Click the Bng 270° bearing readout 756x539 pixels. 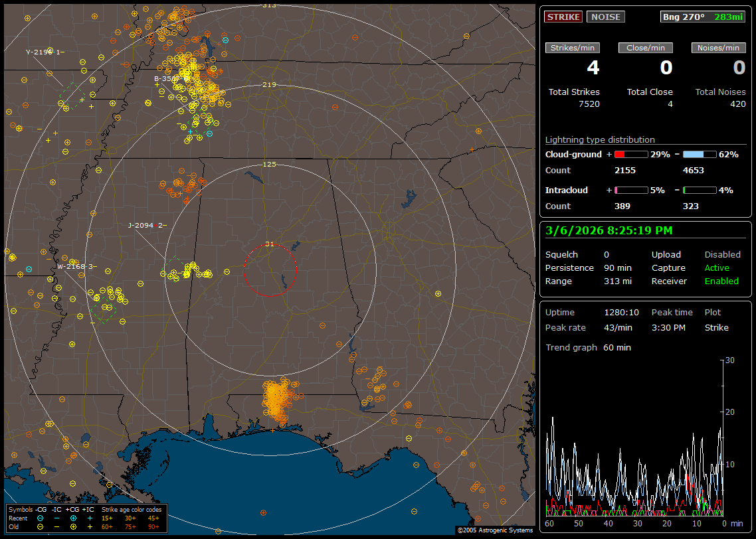683,17
